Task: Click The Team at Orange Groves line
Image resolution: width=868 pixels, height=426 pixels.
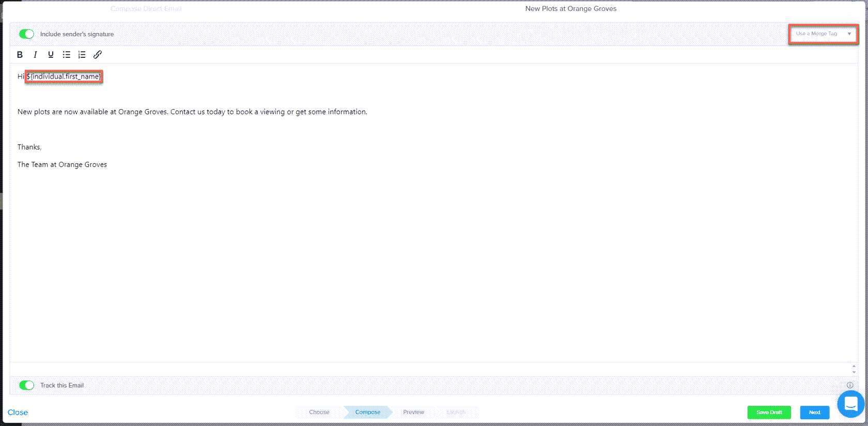Action: pyautogui.click(x=62, y=164)
